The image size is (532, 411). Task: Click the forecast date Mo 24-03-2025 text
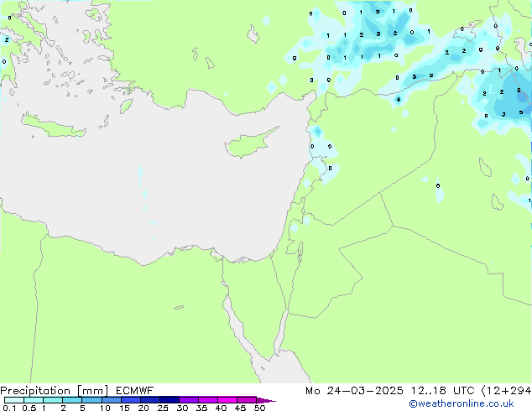point(344,390)
